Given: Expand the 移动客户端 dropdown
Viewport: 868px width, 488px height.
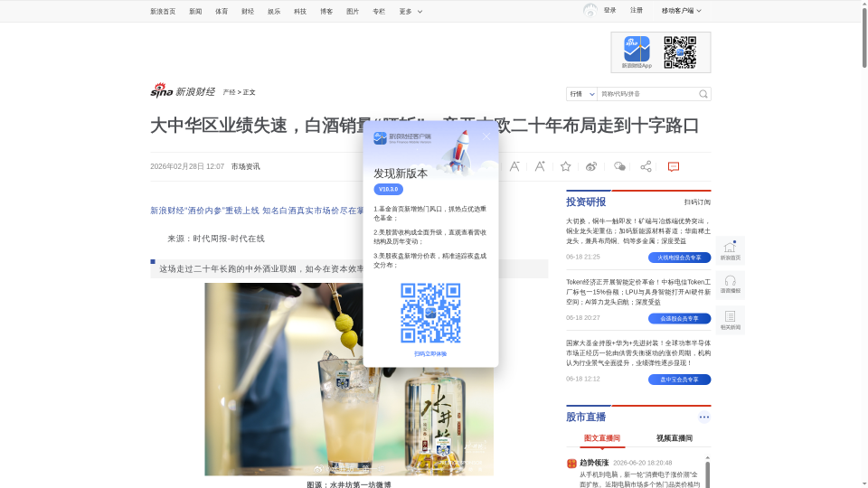Looking at the screenshot, I should click(x=682, y=11).
